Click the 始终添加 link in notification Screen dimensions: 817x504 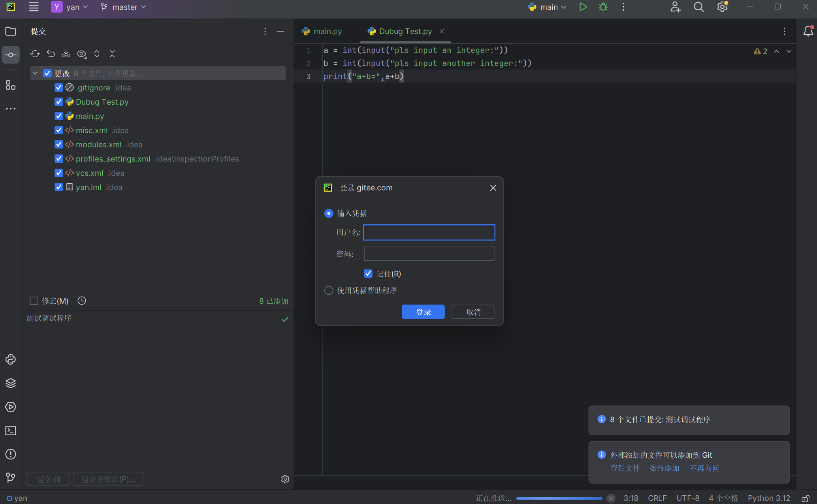pos(664,468)
